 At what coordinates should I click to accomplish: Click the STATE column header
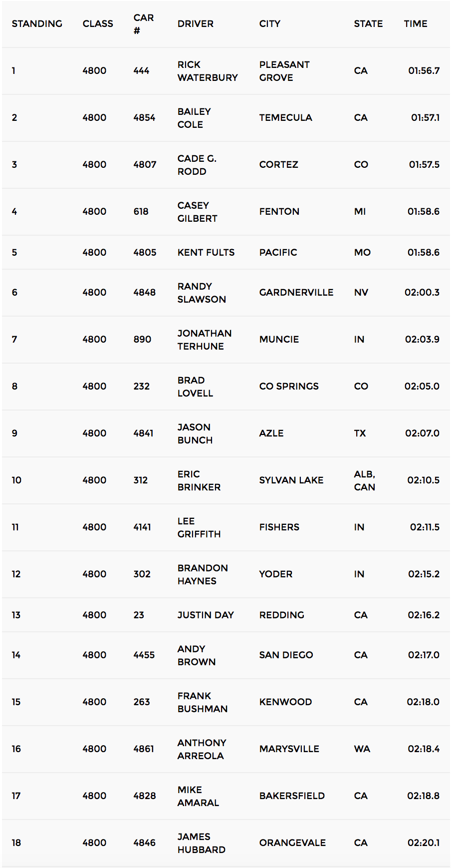(x=368, y=24)
